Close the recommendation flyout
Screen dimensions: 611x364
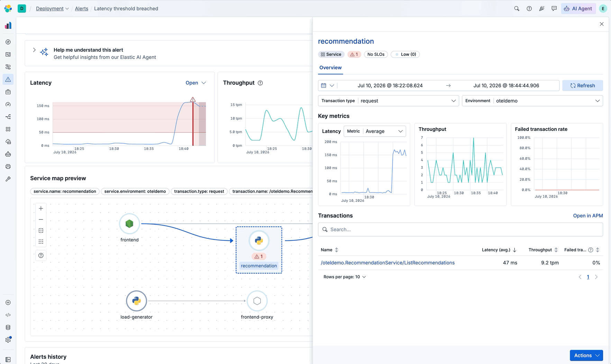pos(602,24)
